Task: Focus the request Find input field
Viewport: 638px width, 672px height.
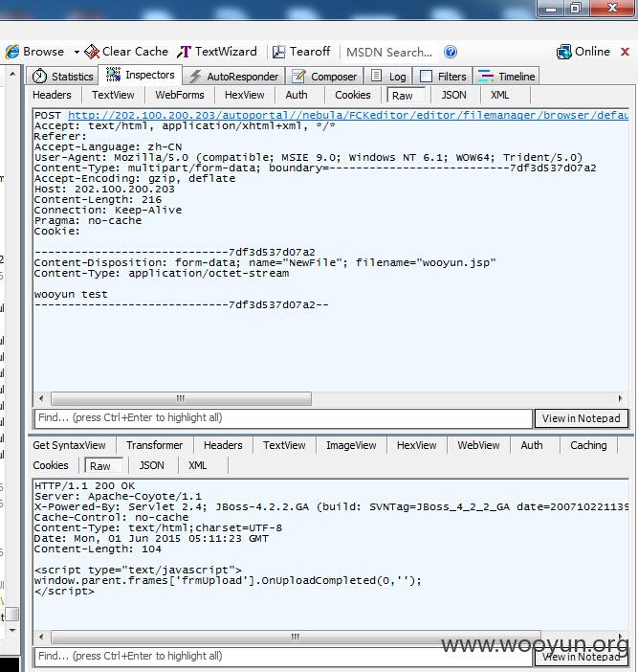Action: click(283, 418)
